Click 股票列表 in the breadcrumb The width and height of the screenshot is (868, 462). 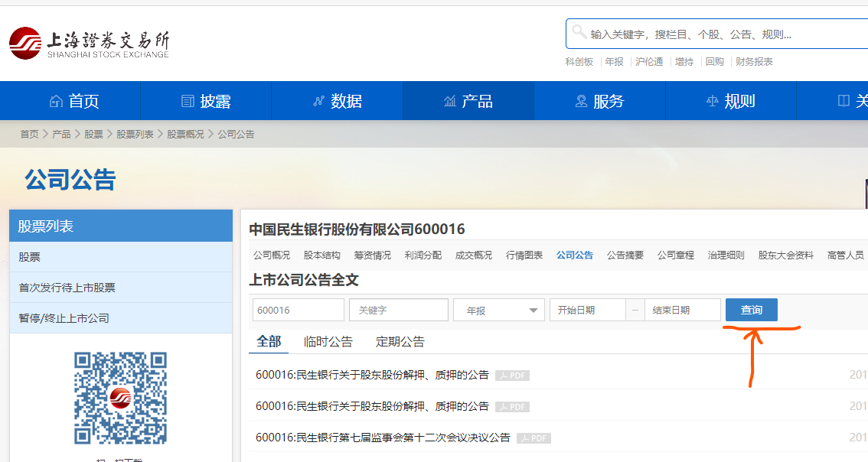[135, 134]
